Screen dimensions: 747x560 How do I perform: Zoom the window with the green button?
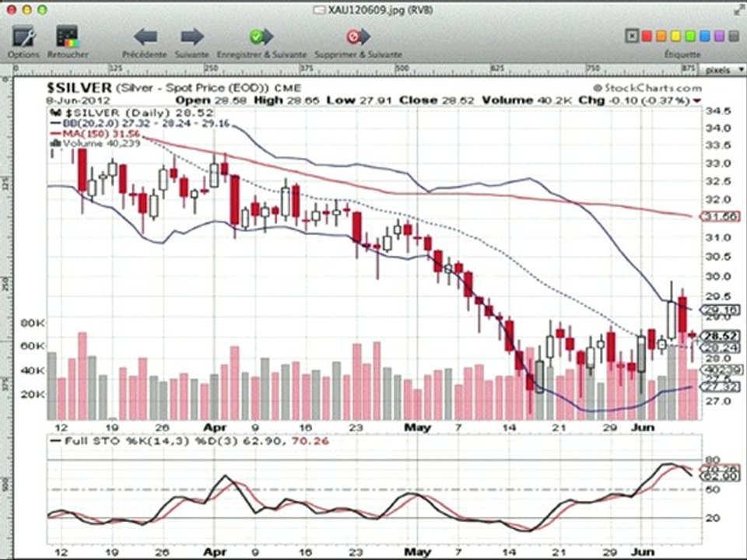[x=42, y=9]
